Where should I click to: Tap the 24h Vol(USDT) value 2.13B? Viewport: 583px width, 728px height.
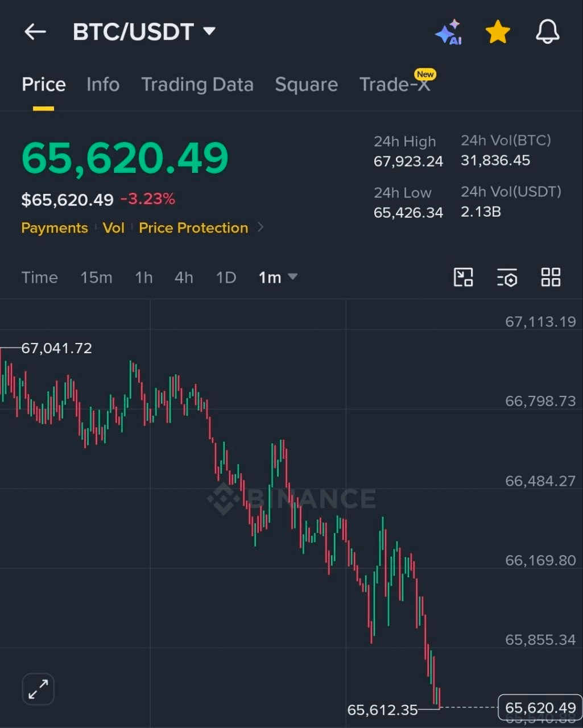coord(481,212)
